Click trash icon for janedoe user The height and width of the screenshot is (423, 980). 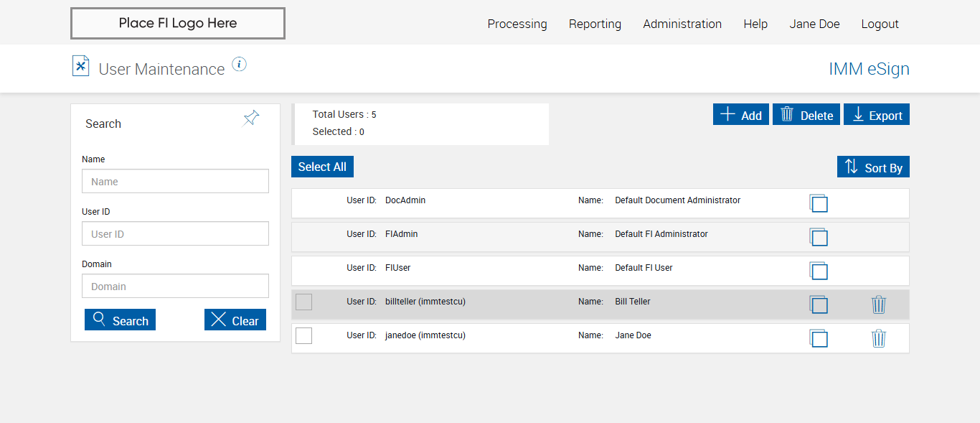pyautogui.click(x=878, y=338)
